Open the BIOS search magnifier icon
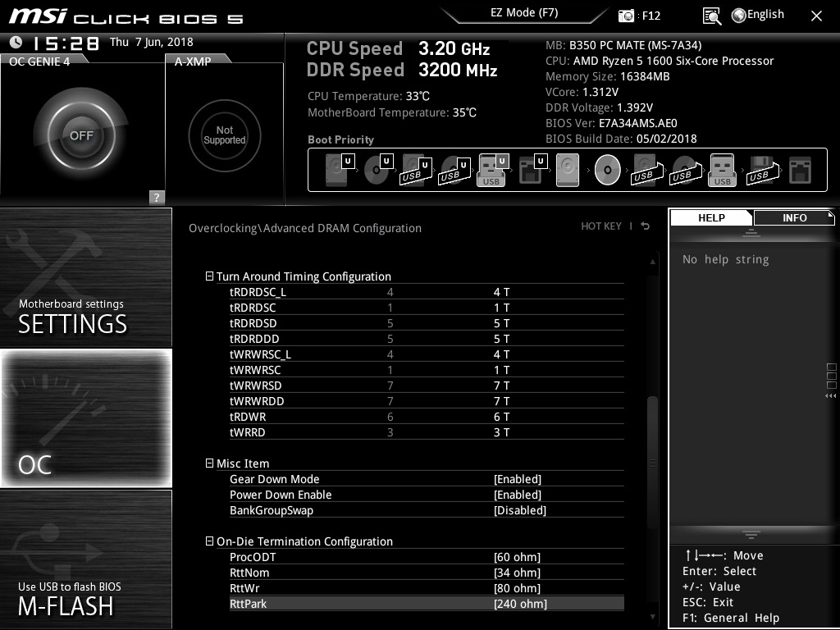The height and width of the screenshot is (630, 840). coord(711,16)
